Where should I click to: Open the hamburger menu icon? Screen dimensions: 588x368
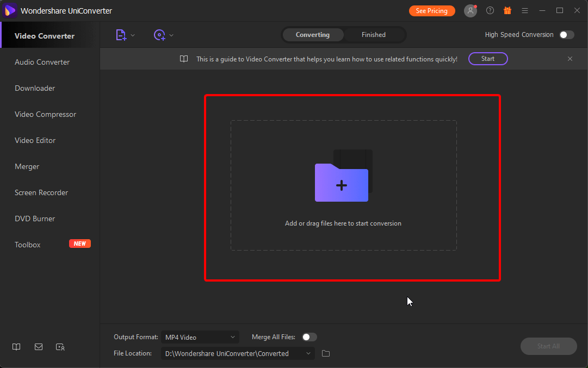[524, 10]
